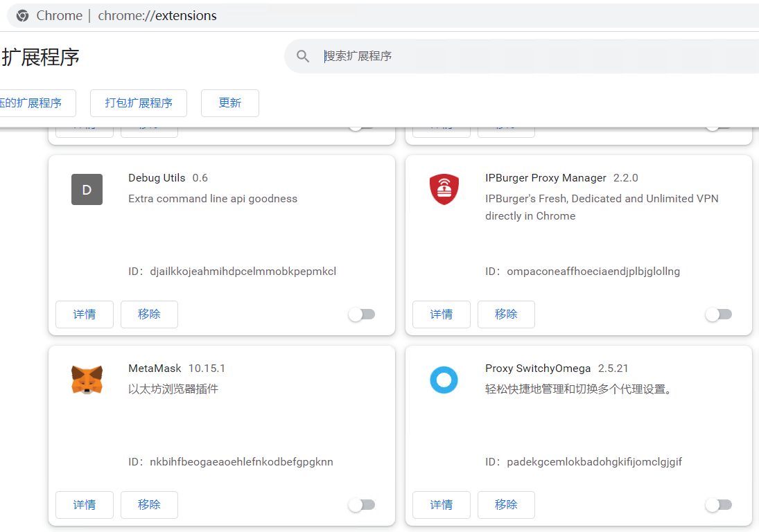Click the 更新 button
This screenshot has width=759, height=532.
[230, 103]
